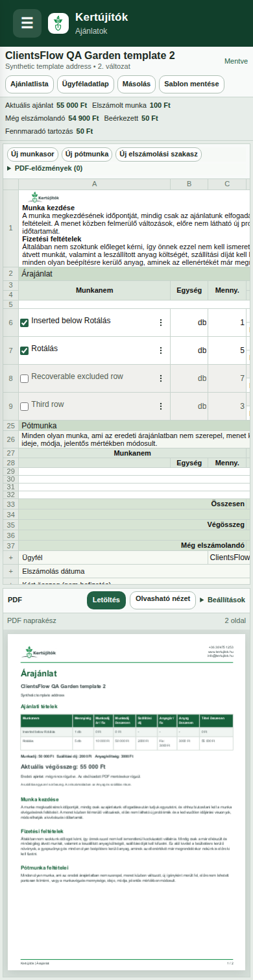Expand the Elszámolás dátuma row
The image size is (253, 980).
[10, 572]
